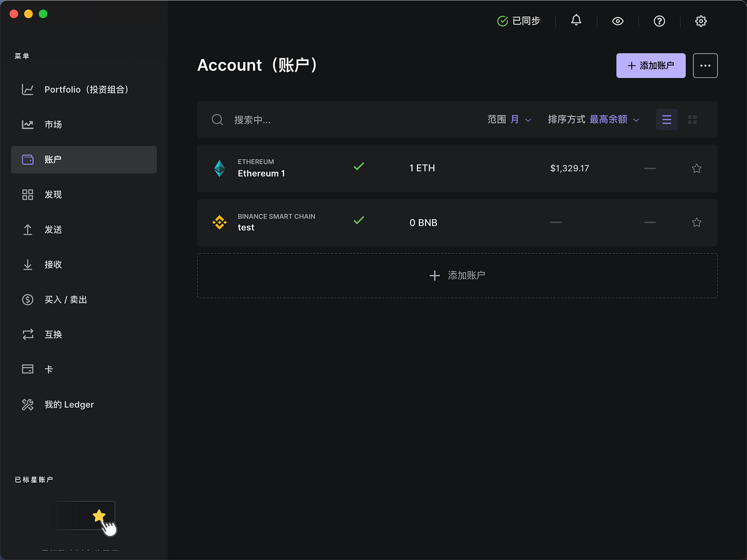Select 账户 in the sidebar
Image resolution: width=747 pixels, height=560 pixels.
tap(84, 160)
